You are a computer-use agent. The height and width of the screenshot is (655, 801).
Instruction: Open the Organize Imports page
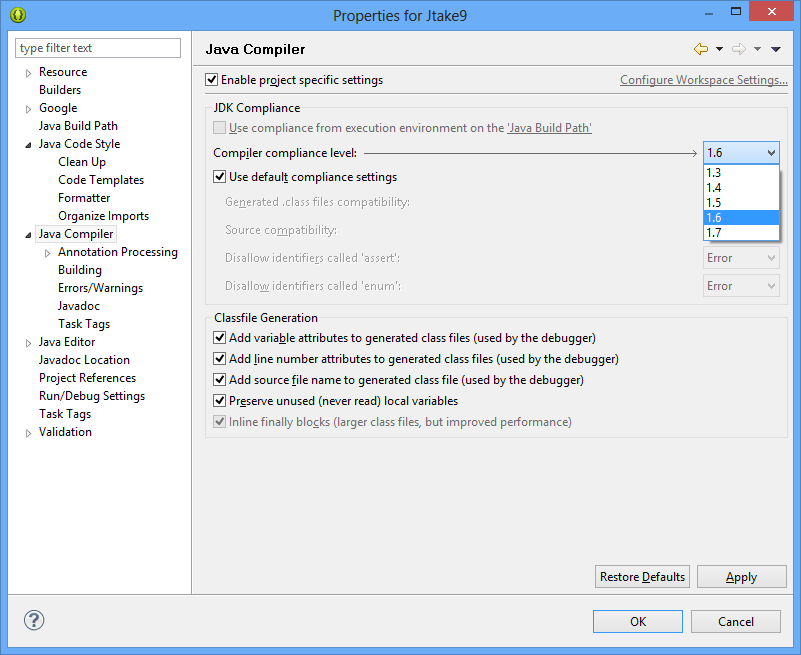tap(104, 216)
